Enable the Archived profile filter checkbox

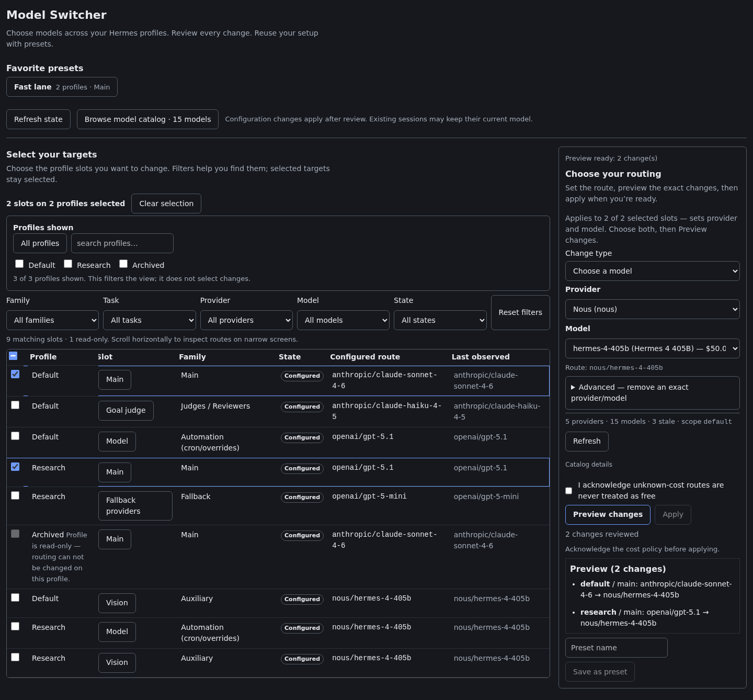coord(123,264)
